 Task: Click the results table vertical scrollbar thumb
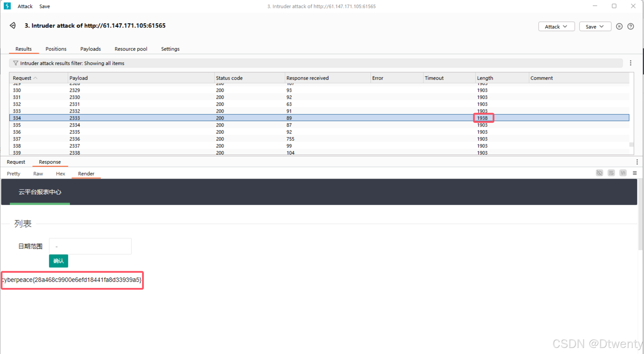tap(631, 144)
